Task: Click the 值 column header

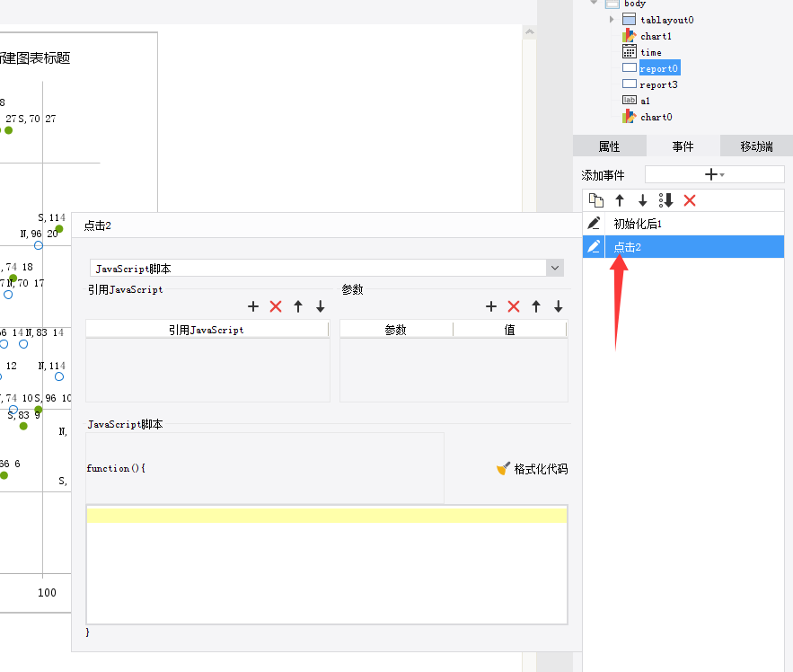Action: click(510, 330)
